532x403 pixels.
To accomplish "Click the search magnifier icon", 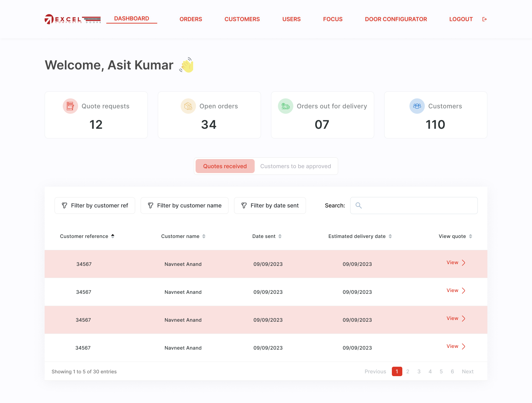I will (x=358, y=206).
